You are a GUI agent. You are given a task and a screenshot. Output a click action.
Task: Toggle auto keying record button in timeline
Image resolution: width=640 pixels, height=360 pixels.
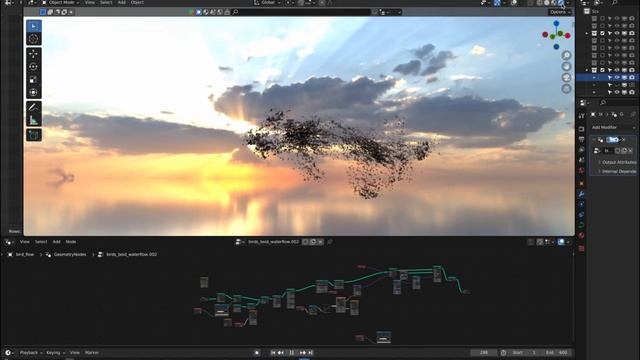coord(257,353)
